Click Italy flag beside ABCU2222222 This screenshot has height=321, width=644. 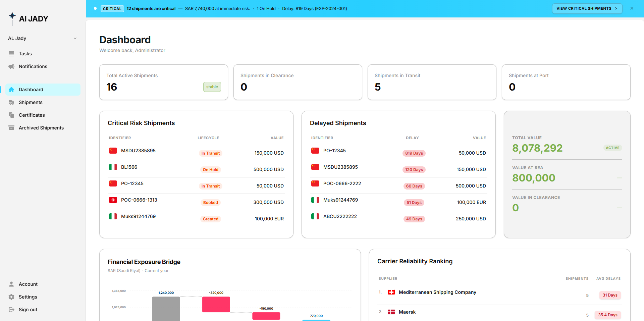pos(315,216)
